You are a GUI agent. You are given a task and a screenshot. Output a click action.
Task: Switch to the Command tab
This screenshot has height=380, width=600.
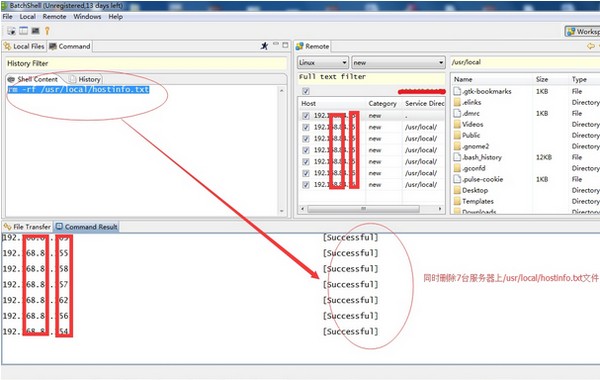click(x=70, y=46)
